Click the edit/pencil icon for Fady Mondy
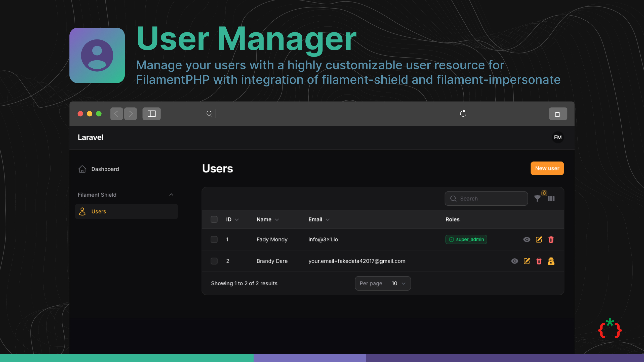 [x=539, y=240]
